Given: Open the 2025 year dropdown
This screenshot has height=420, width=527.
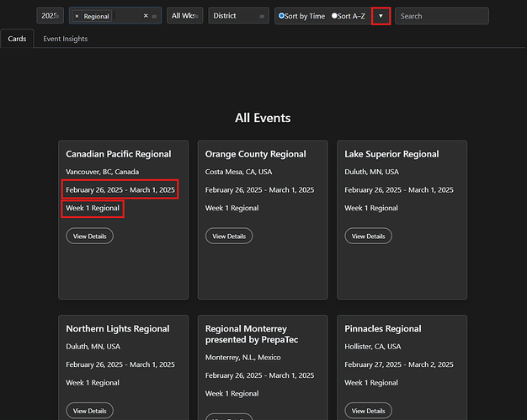Looking at the screenshot, I should pos(50,16).
